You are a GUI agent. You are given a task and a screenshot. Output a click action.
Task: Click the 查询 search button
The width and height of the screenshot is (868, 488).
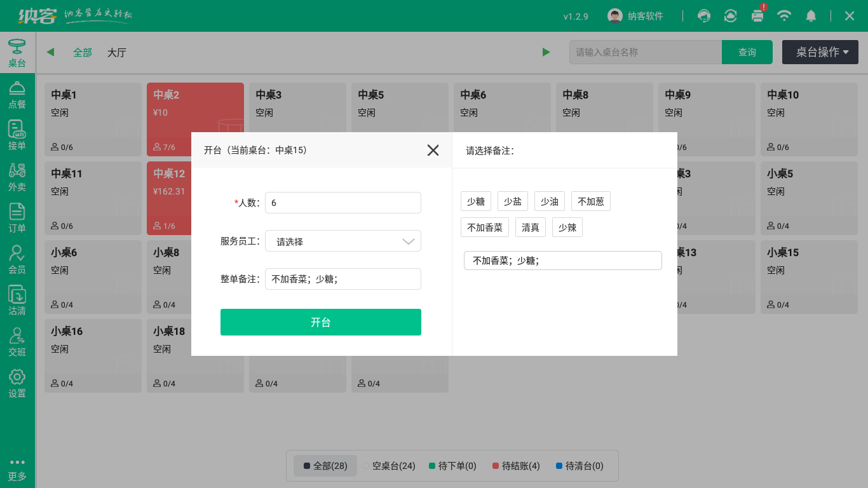click(747, 52)
